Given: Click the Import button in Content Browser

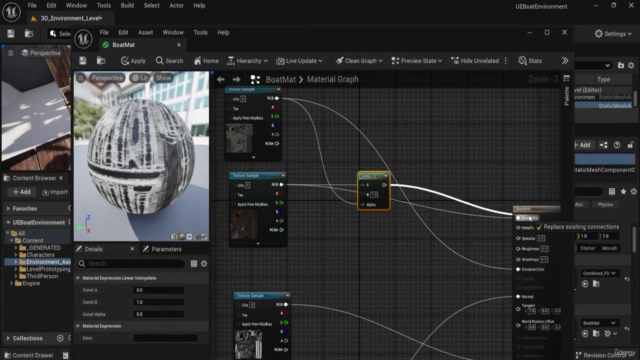Looking at the screenshot, I should tap(55, 192).
